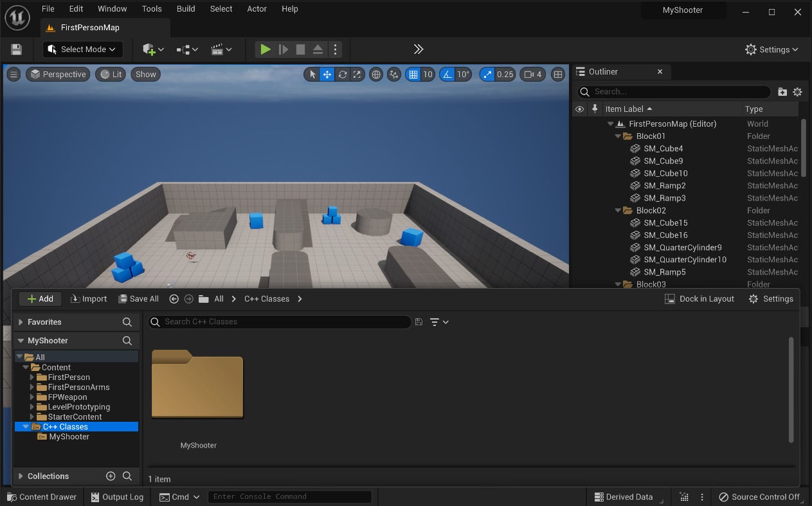Open the Perspective view mode menu
812x506 pixels.
click(x=58, y=75)
